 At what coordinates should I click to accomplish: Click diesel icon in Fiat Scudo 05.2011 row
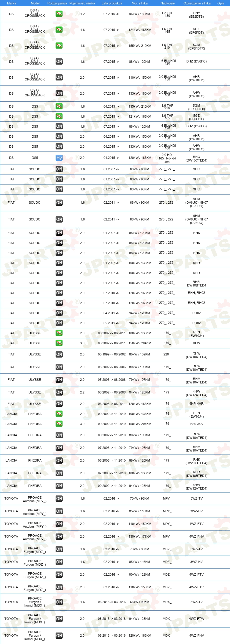59,323
